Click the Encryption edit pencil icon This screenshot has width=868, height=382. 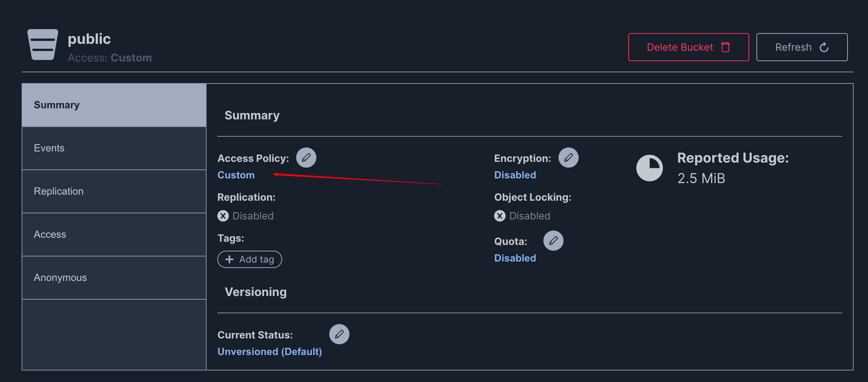click(568, 158)
